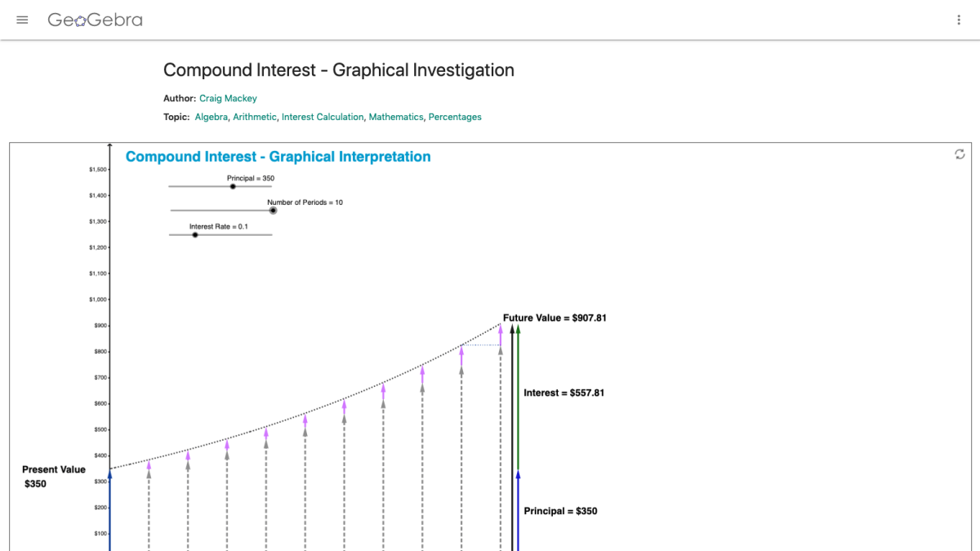Click the Principal slider handle
The width and height of the screenshot is (980, 551).
coord(233,186)
